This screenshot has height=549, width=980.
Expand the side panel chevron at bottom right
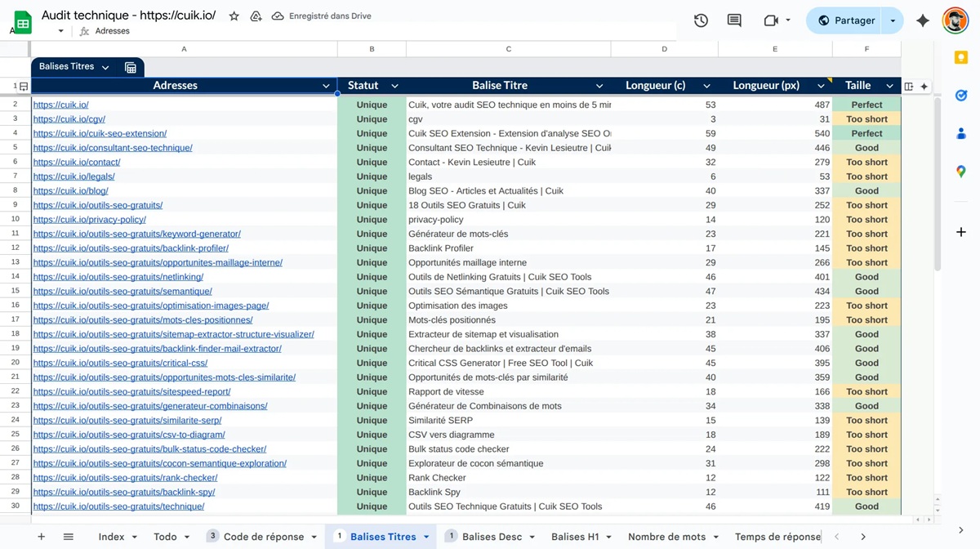961,530
